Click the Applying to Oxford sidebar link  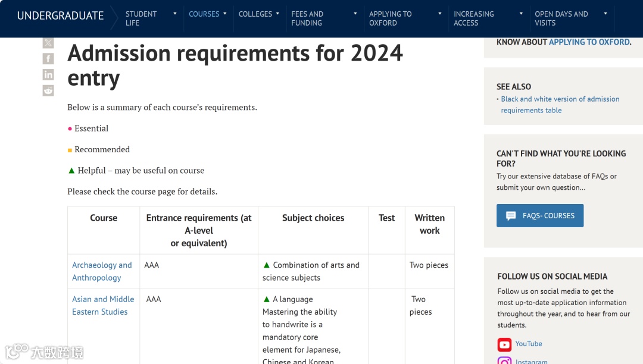point(589,42)
